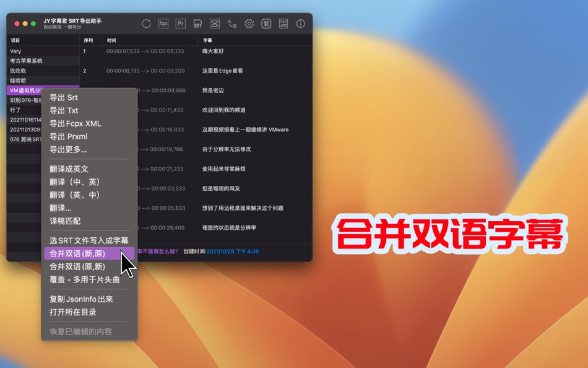Screen dimensions: 588x368
Task: Click creation time 2021/10/29 下午 4:38
Action: pyautogui.click(x=233, y=251)
